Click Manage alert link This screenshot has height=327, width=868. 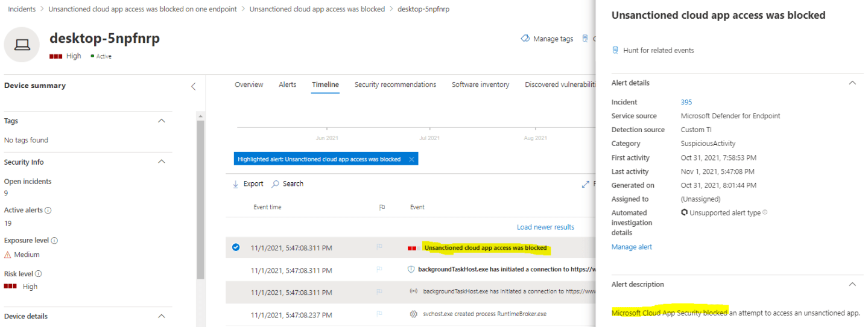tap(632, 247)
